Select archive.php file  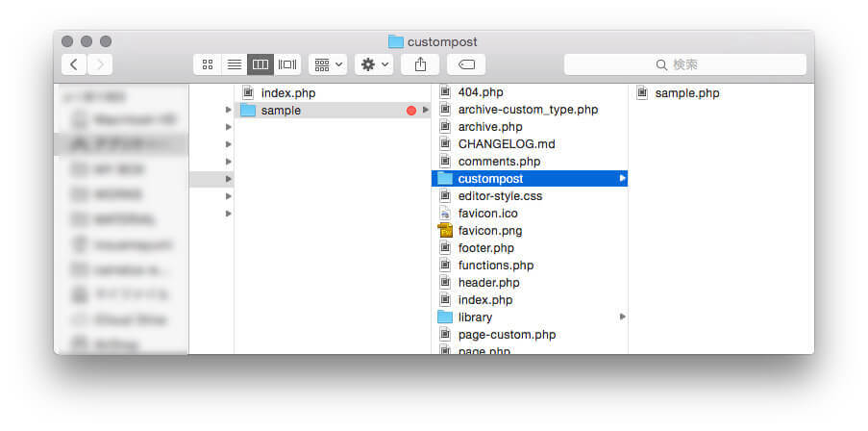pyautogui.click(x=530, y=127)
